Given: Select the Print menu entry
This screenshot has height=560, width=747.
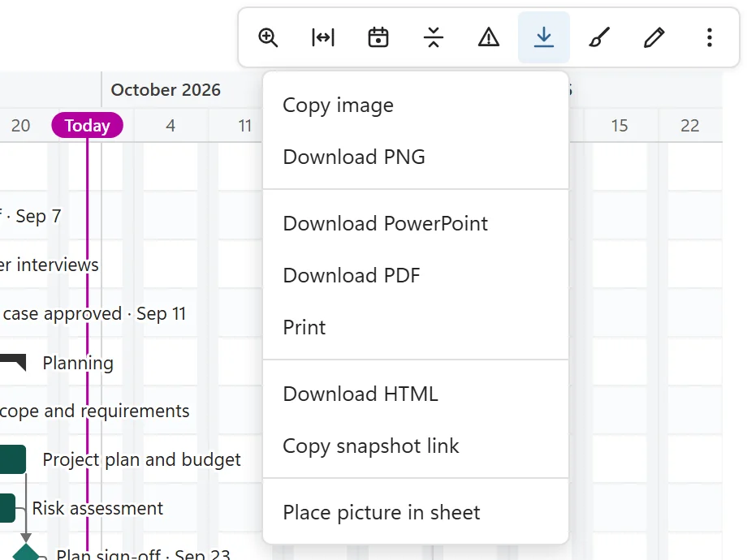Looking at the screenshot, I should click(416, 328).
